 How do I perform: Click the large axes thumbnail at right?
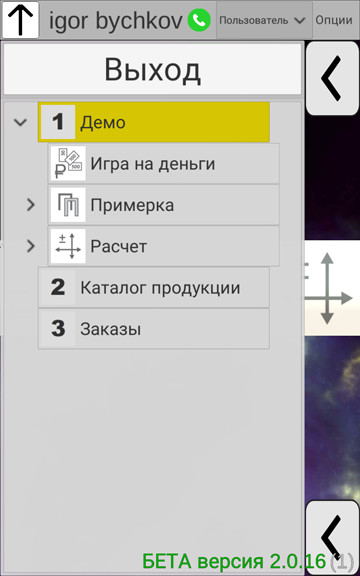point(332,288)
